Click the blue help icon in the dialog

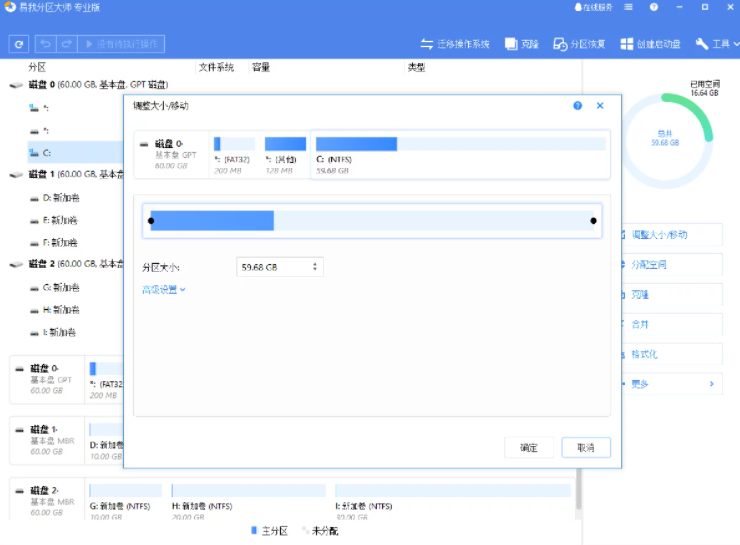[x=577, y=105]
